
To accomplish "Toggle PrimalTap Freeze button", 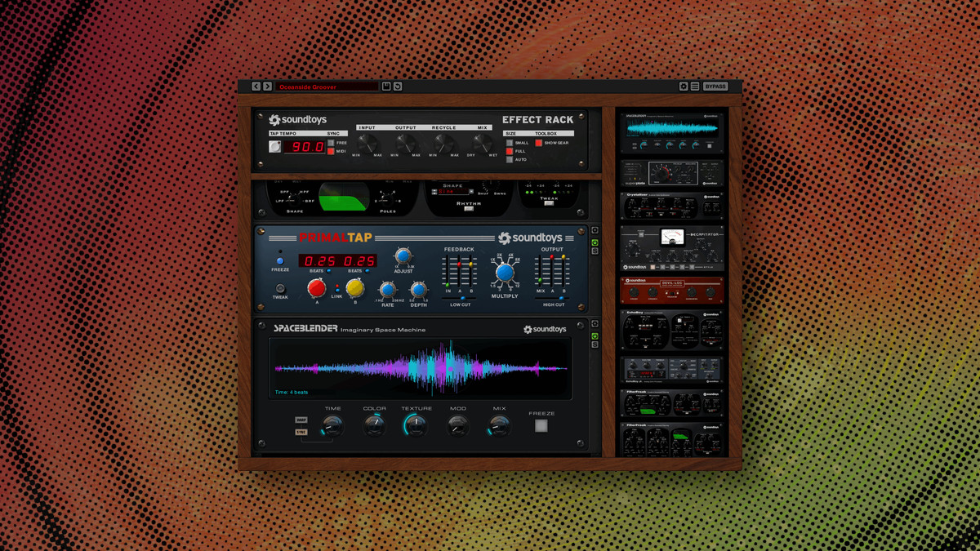I will 280,261.
